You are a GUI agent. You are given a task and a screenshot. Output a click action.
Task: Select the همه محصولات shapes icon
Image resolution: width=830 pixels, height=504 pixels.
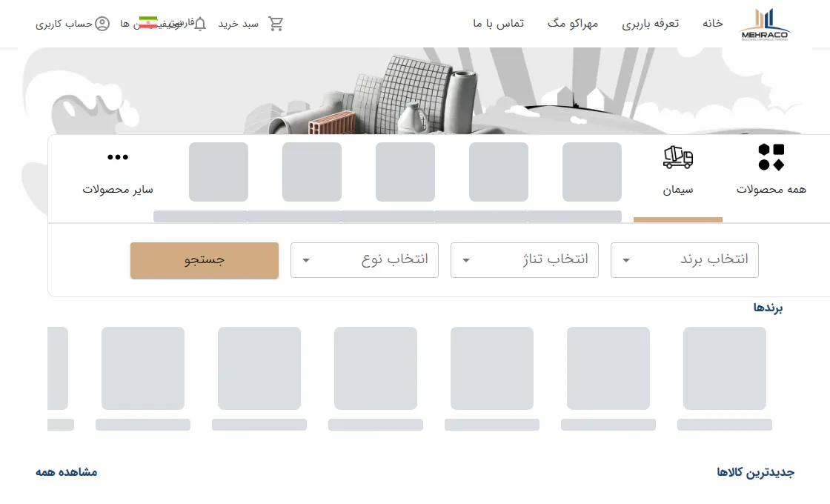[771, 157]
